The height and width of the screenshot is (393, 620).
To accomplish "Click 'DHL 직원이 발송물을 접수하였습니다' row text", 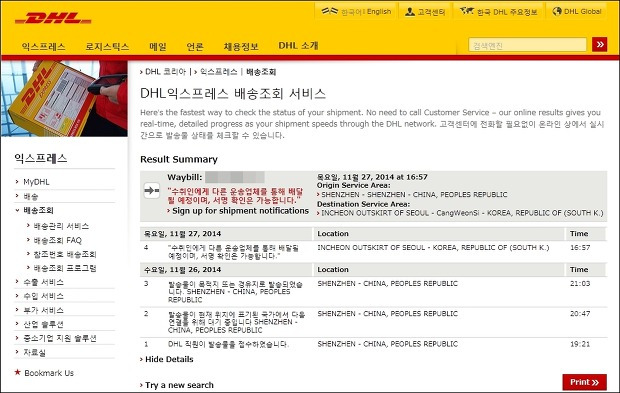I will (x=228, y=344).
